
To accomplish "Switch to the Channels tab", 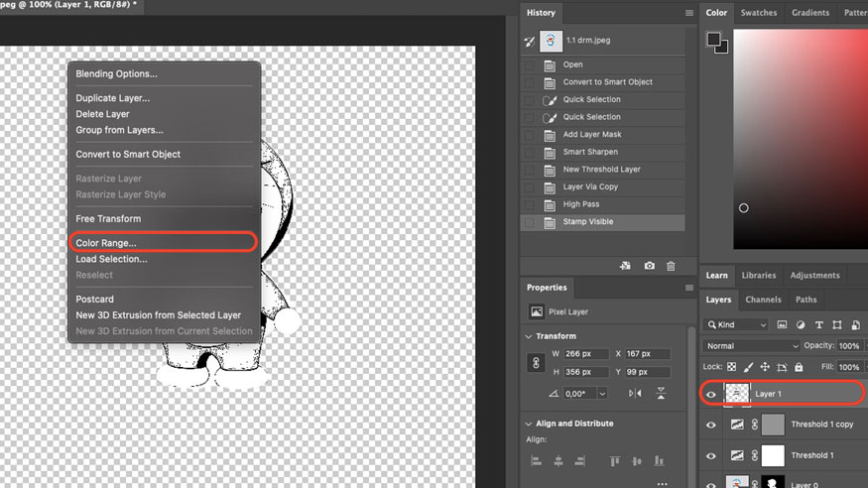I will point(763,300).
